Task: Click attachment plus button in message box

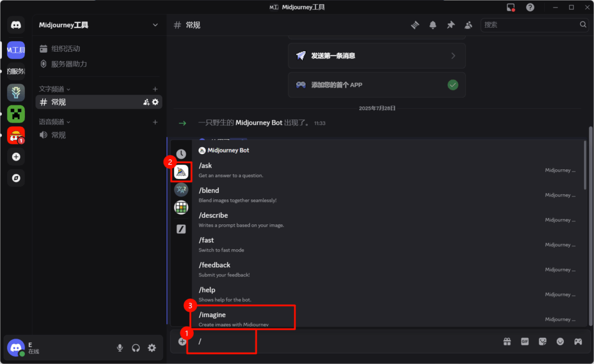Action: (182, 341)
